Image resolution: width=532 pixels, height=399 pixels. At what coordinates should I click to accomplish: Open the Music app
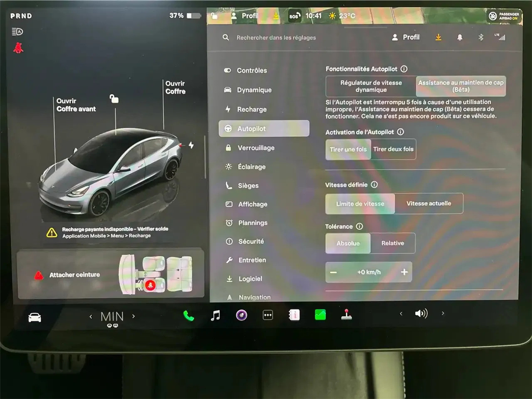pyautogui.click(x=215, y=315)
